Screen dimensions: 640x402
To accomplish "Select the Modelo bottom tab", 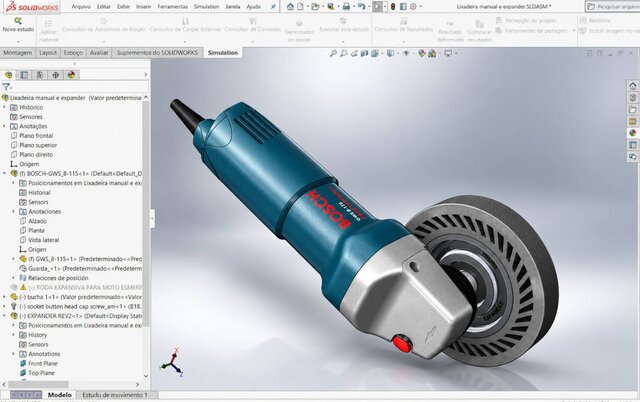I will point(60,395).
